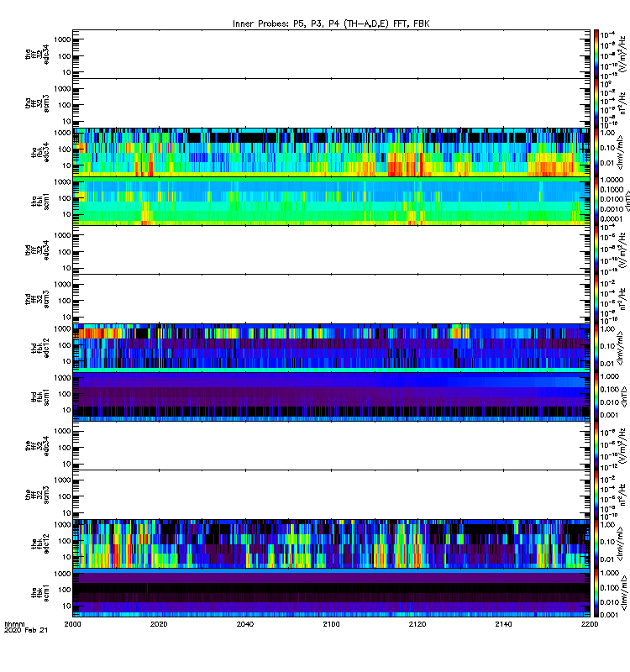Click the thd fbk edc12 spectrogram panel
The image size is (630, 672).
tap(331, 348)
